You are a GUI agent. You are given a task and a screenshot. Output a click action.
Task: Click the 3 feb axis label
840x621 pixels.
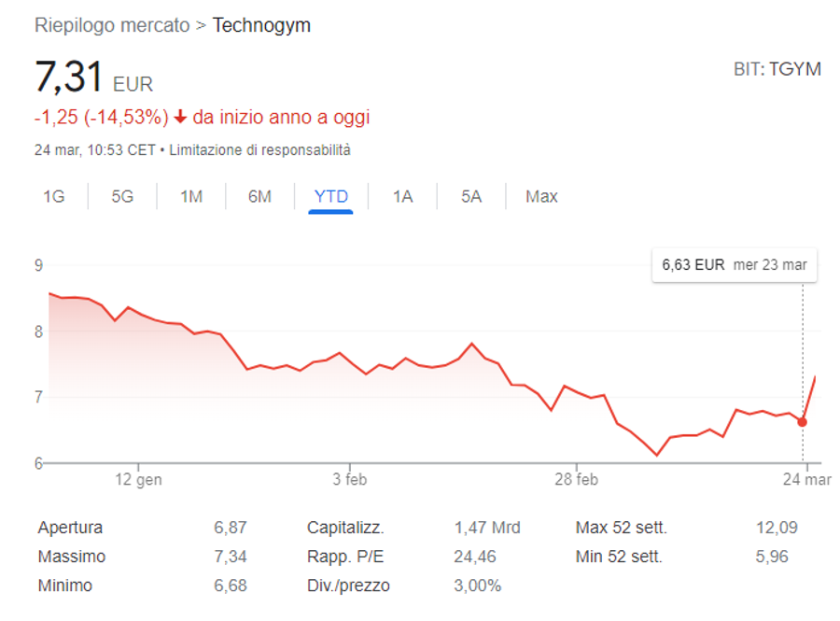click(x=350, y=479)
